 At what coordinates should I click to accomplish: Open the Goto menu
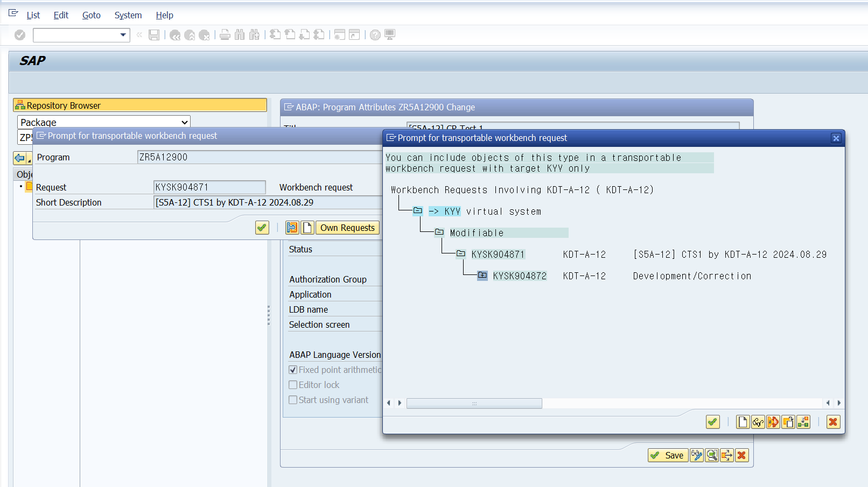coord(92,15)
